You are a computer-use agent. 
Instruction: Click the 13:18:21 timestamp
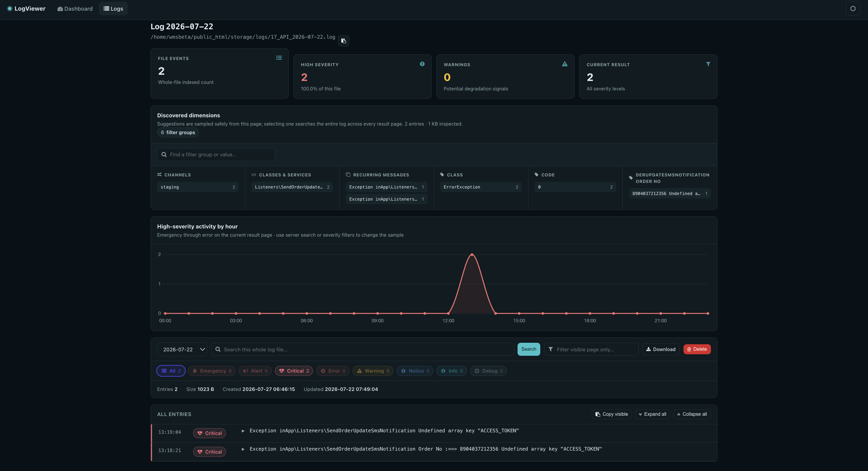[169, 451]
